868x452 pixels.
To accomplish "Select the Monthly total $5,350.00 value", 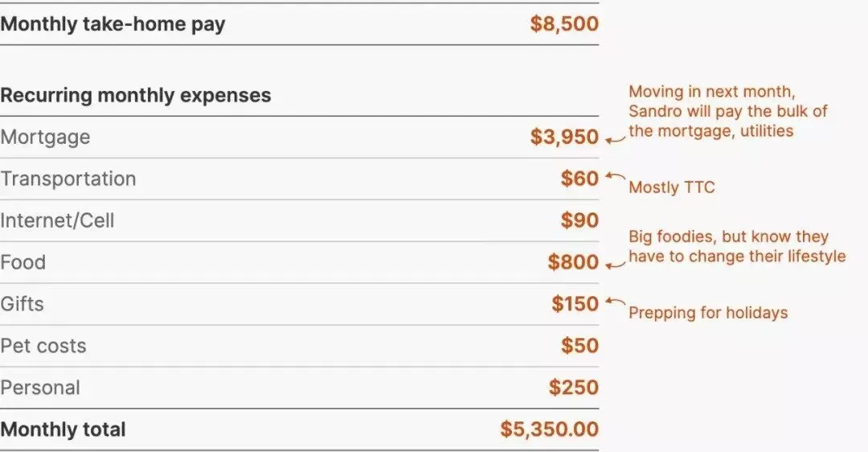I will click(x=549, y=429).
